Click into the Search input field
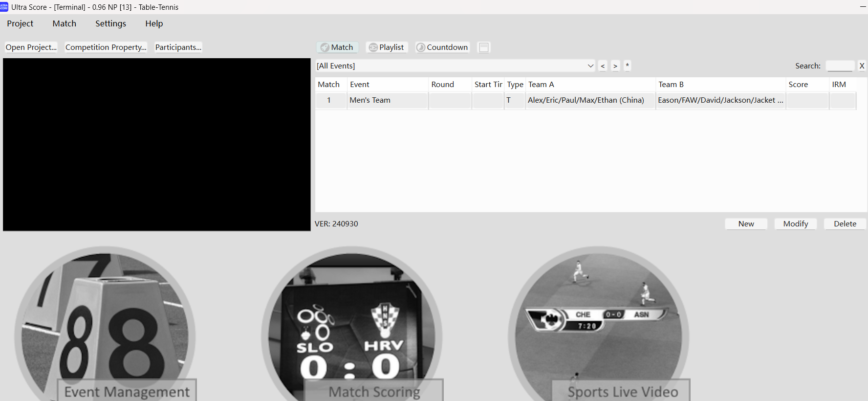This screenshot has height=401, width=868. 839,66
